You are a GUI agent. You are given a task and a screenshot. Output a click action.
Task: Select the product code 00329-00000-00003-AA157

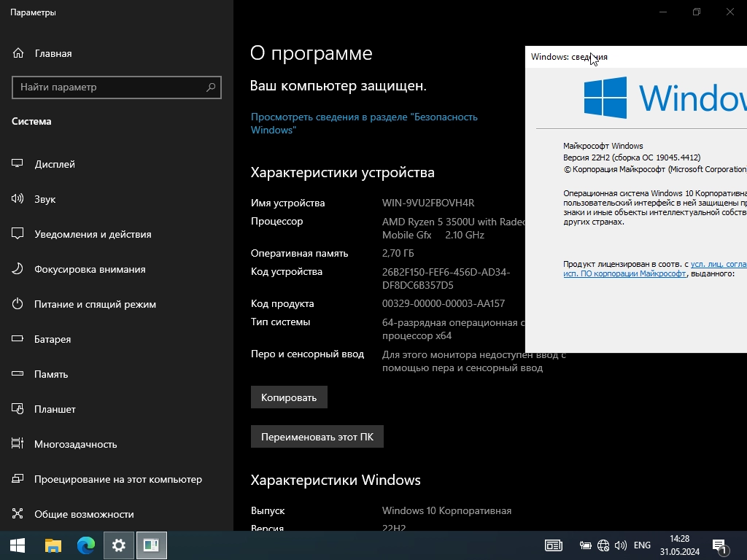(444, 304)
